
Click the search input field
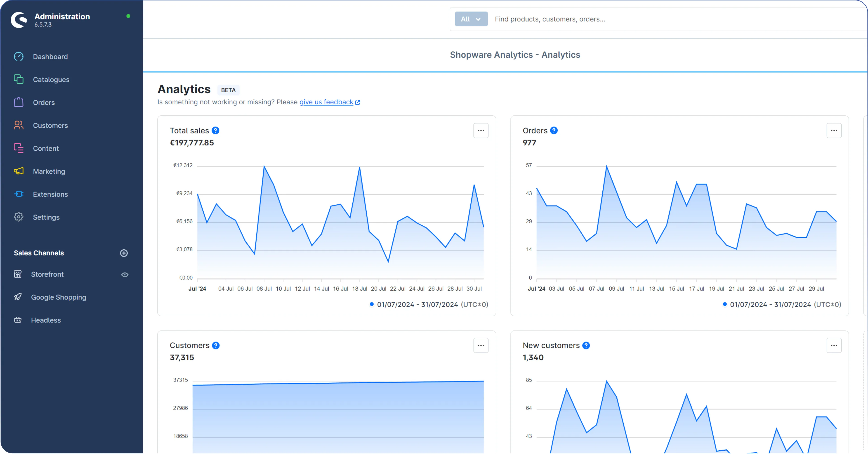[x=640, y=19]
